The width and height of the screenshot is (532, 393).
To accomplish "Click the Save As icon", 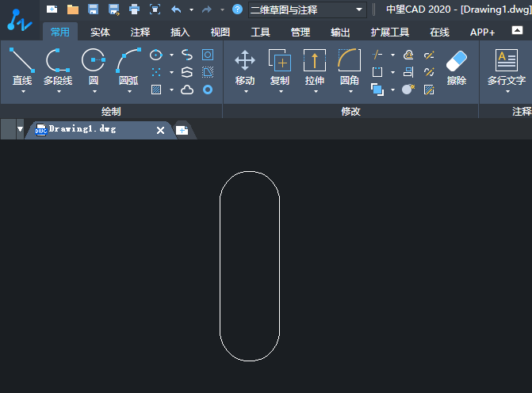I will pyautogui.click(x=113, y=10).
